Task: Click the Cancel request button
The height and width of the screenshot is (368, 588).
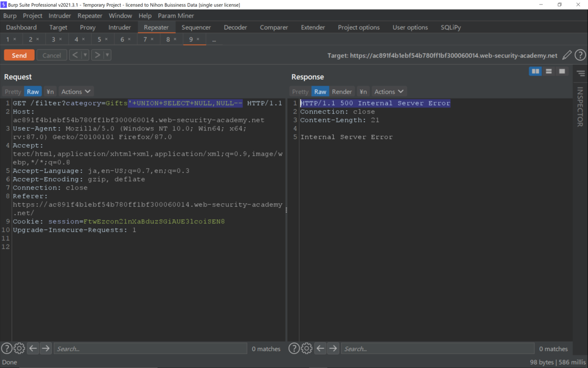Action: coord(51,55)
